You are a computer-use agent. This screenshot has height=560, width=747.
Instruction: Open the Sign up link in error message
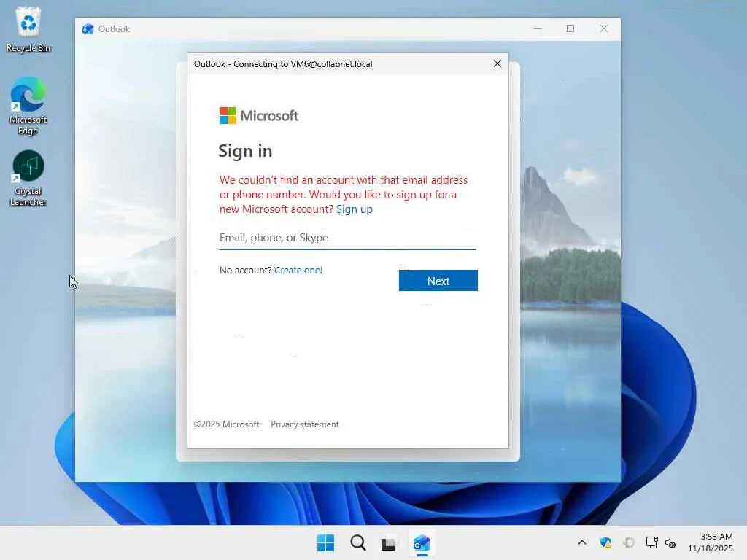pos(354,209)
